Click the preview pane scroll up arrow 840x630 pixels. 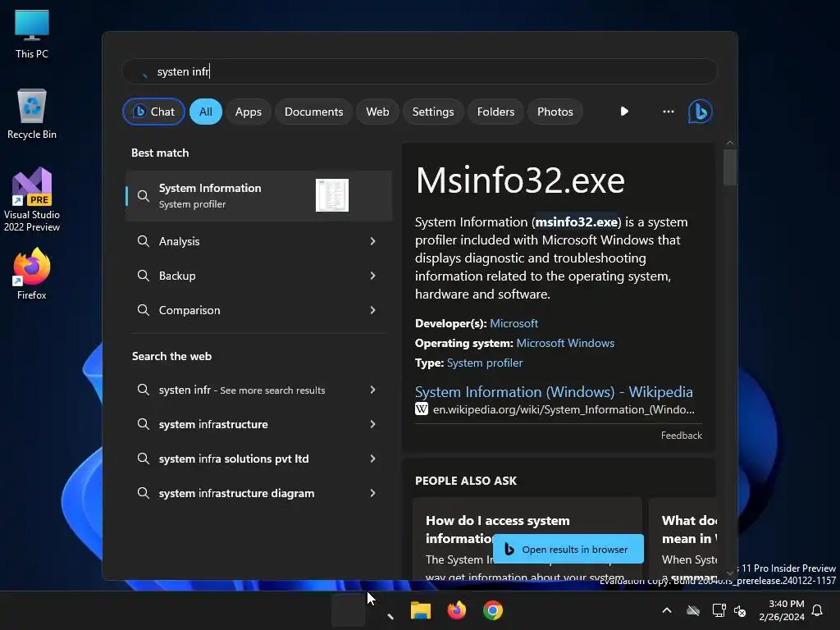click(729, 143)
